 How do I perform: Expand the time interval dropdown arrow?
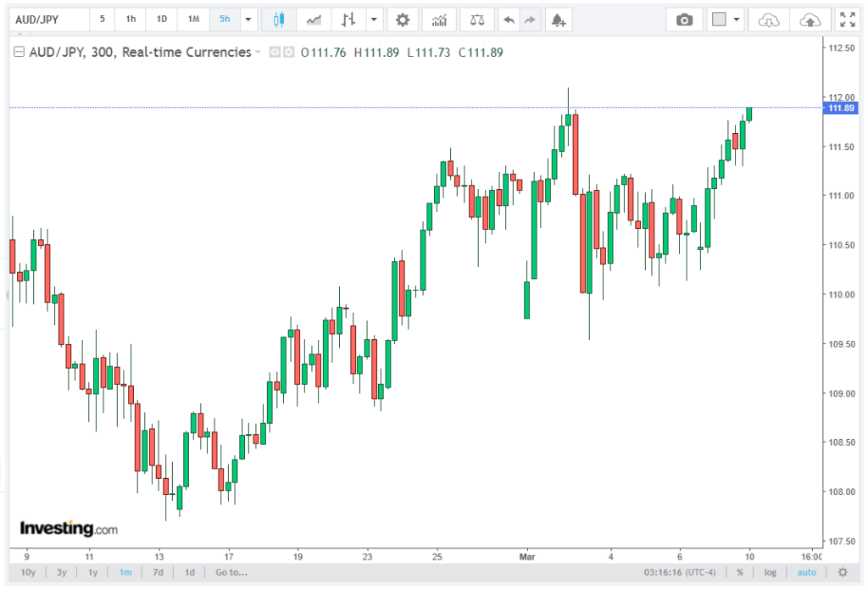point(248,19)
